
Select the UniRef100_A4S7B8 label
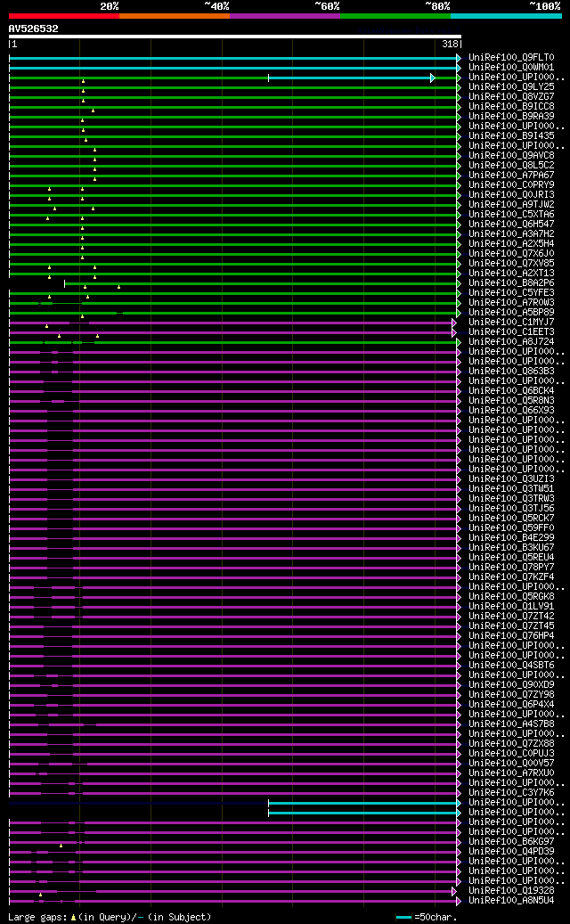click(511, 724)
